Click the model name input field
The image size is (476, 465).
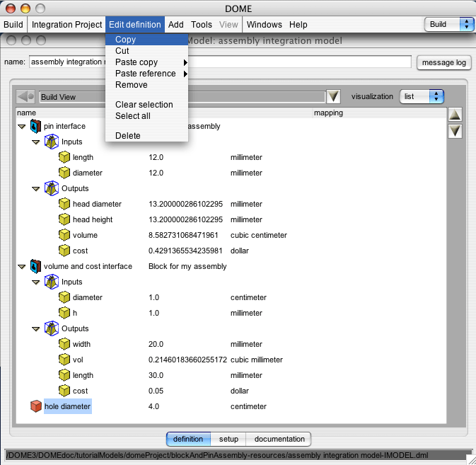pos(220,62)
